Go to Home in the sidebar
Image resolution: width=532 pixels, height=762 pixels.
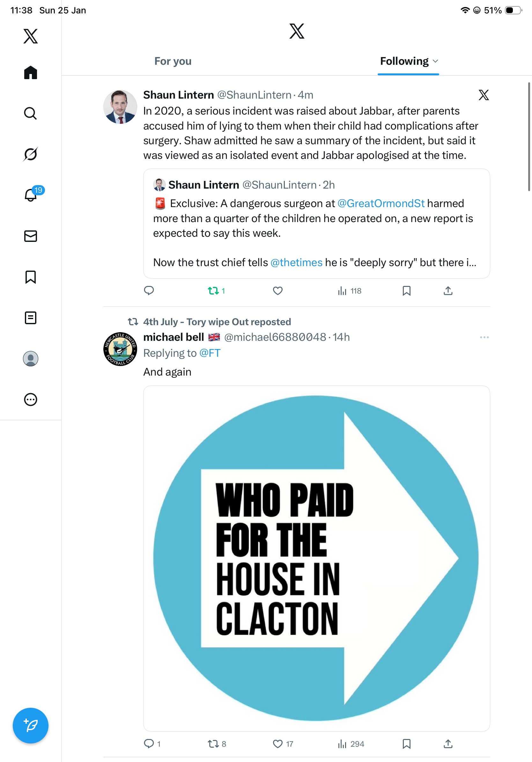tap(31, 72)
